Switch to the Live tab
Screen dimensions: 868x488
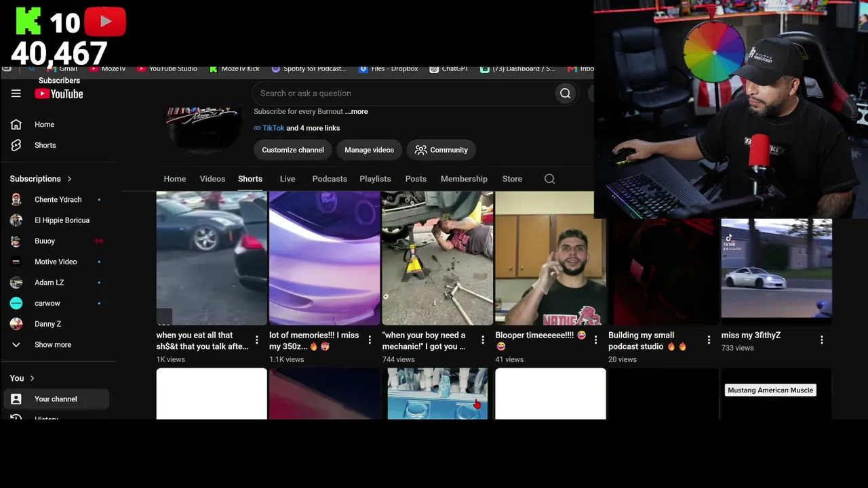pos(288,179)
